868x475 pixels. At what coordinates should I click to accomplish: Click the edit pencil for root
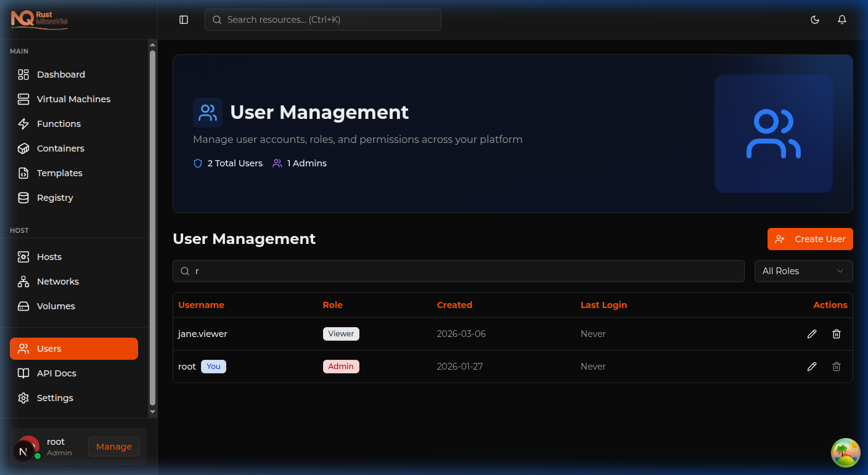pos(812,367)
